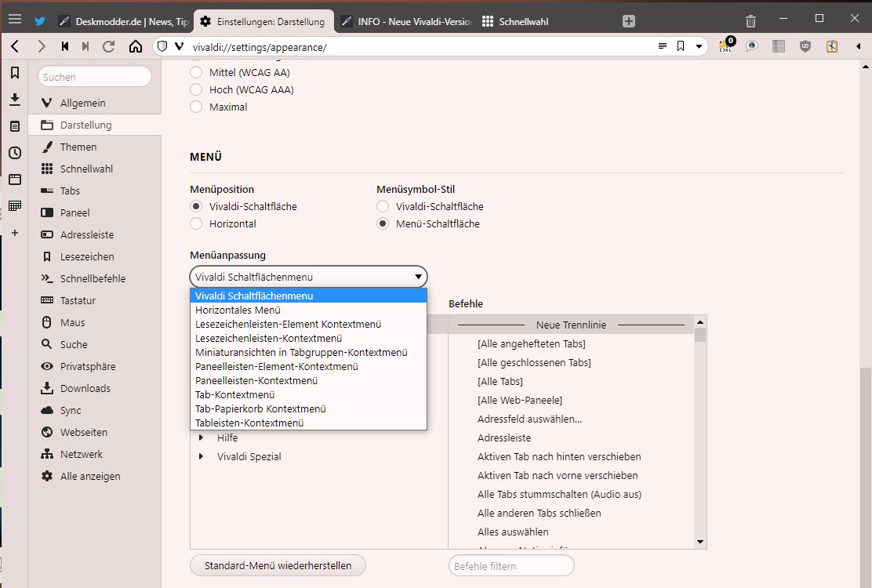The height and width of the screenshot is (588, 872).
Task: Choose Tableisten-Kontextmenü option
Action: coord(309,423)
